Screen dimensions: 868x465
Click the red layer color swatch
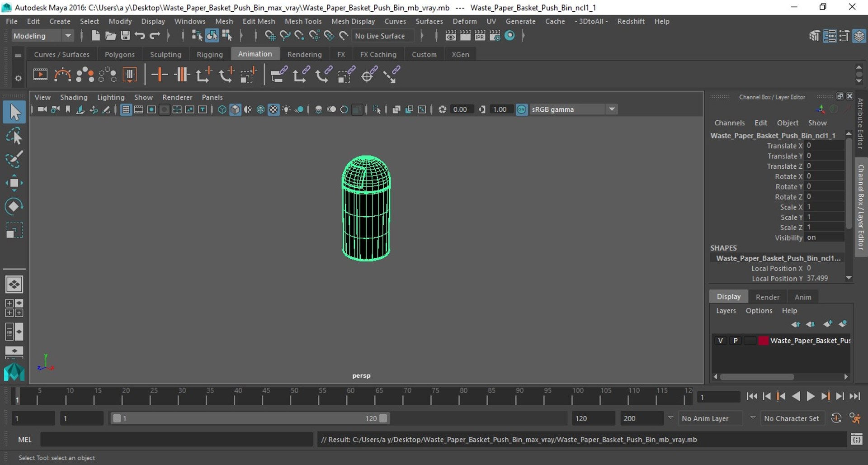(763, 341)
